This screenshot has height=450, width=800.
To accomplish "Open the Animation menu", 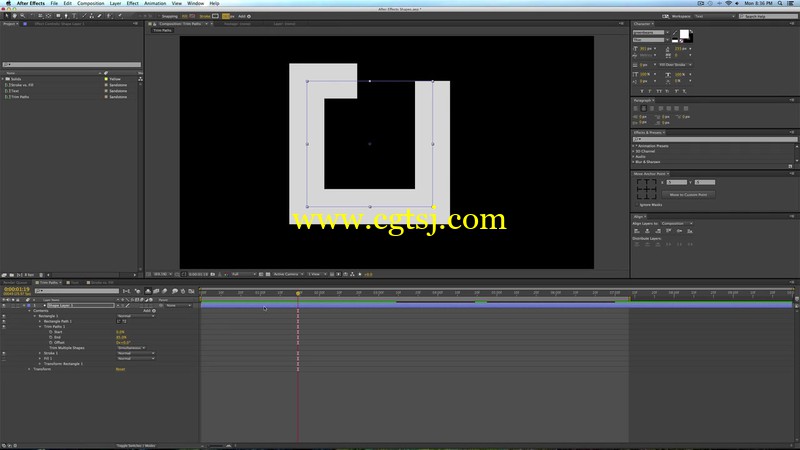I will 155,3.
